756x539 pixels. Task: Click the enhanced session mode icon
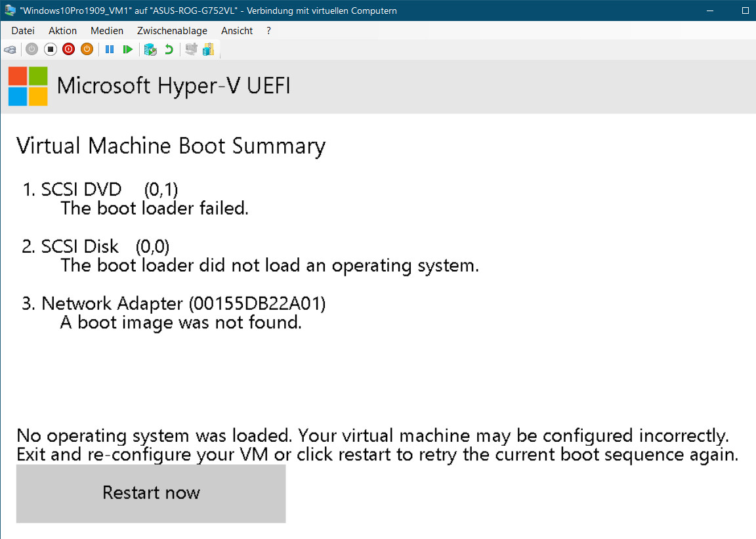click(x=192, y=49)
